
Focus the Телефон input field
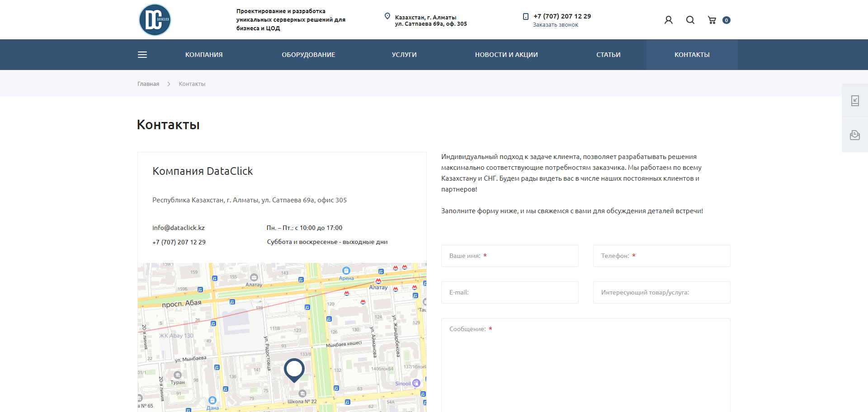point(662,256)
